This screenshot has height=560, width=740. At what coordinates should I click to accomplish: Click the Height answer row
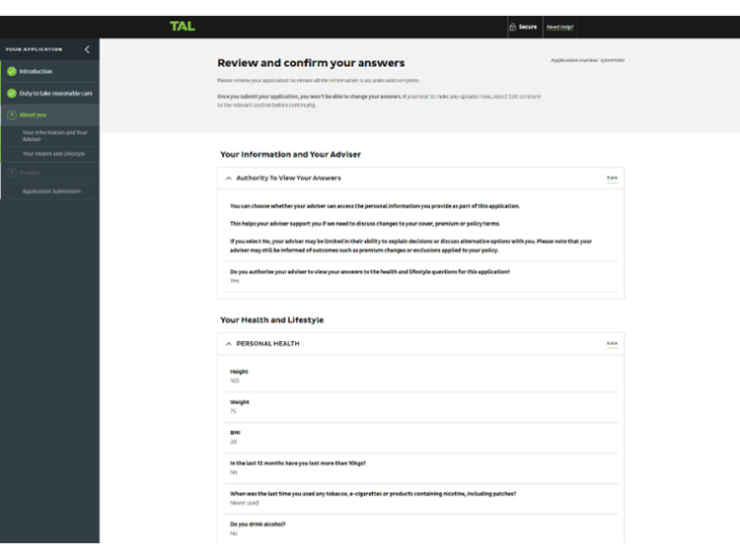tap(421, 376)
